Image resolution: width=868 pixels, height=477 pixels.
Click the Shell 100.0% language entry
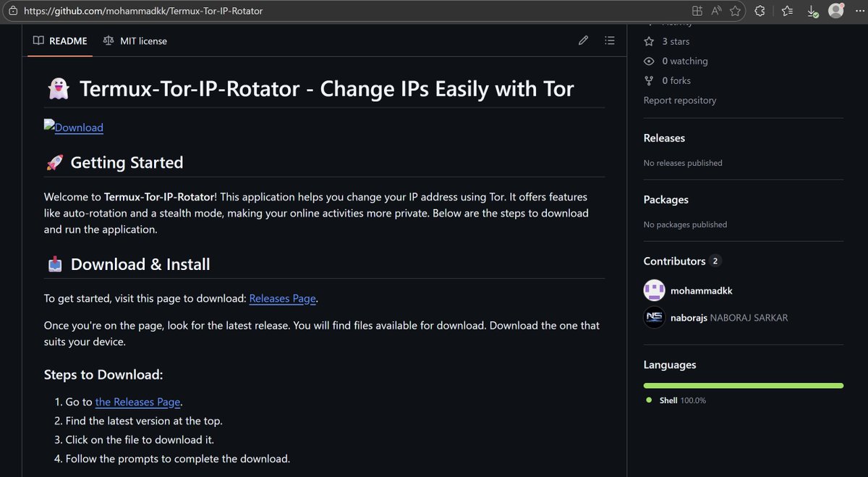point(676,400)
